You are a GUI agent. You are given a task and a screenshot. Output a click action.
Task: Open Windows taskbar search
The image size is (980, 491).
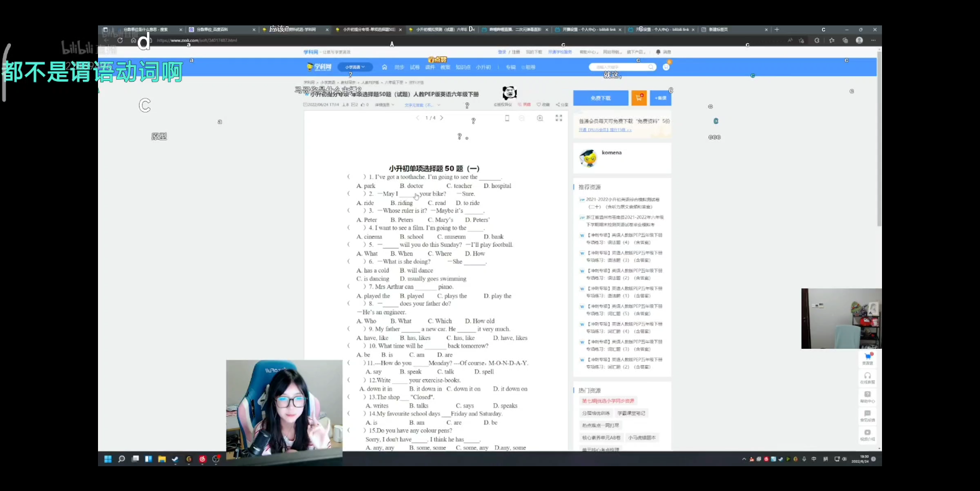122,459
